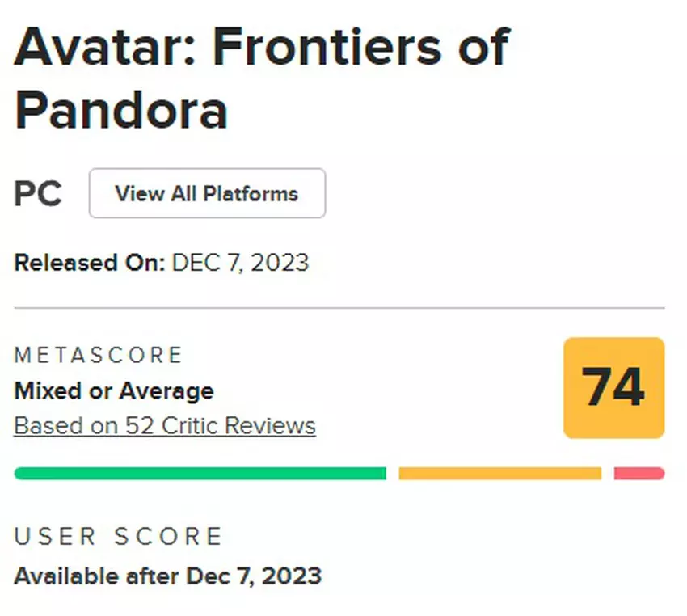
Task: Click the Dec 7, 2023 date under User Score
Action: coord(254,576)
